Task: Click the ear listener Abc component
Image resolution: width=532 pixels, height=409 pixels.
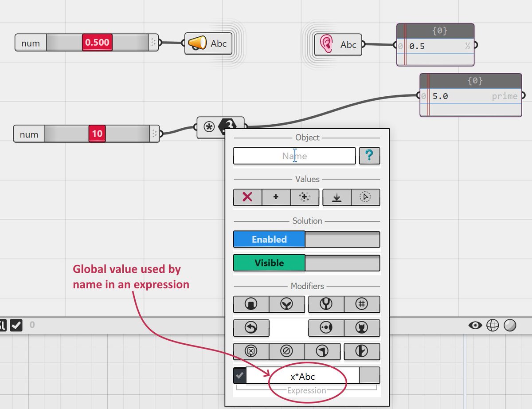Action: (x=338, y=44)
